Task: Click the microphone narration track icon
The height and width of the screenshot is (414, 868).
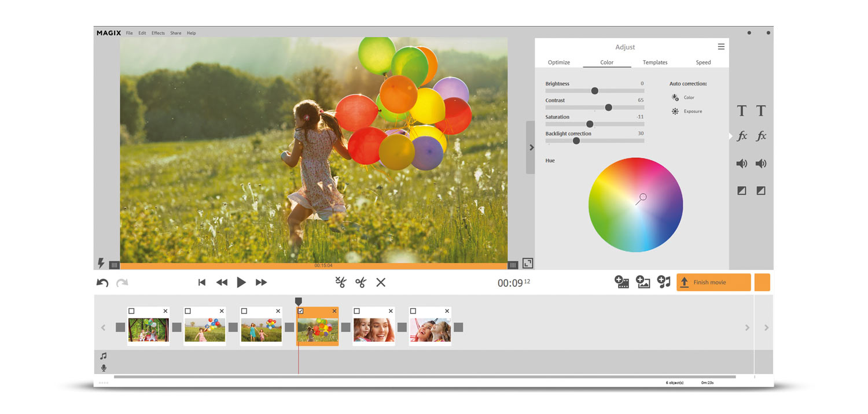Action: 104,368
